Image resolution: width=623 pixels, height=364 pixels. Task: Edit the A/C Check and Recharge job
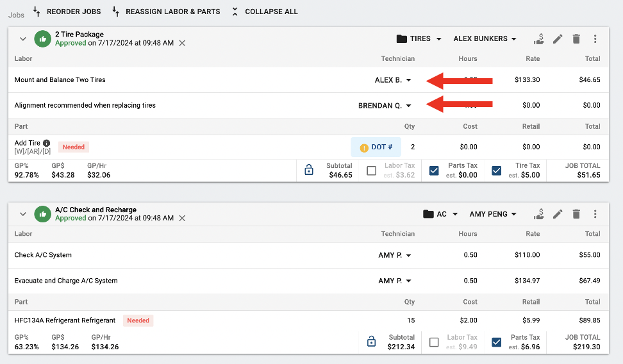click(x=558, y=214)
